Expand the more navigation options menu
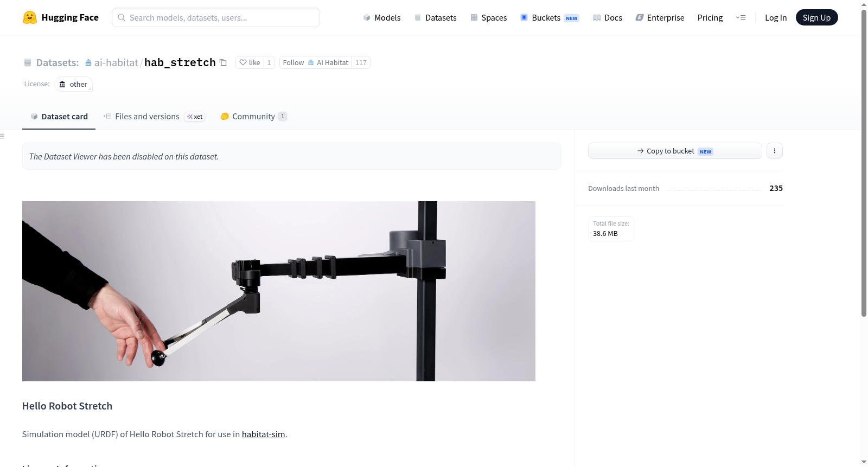 (x=741, y=17)
